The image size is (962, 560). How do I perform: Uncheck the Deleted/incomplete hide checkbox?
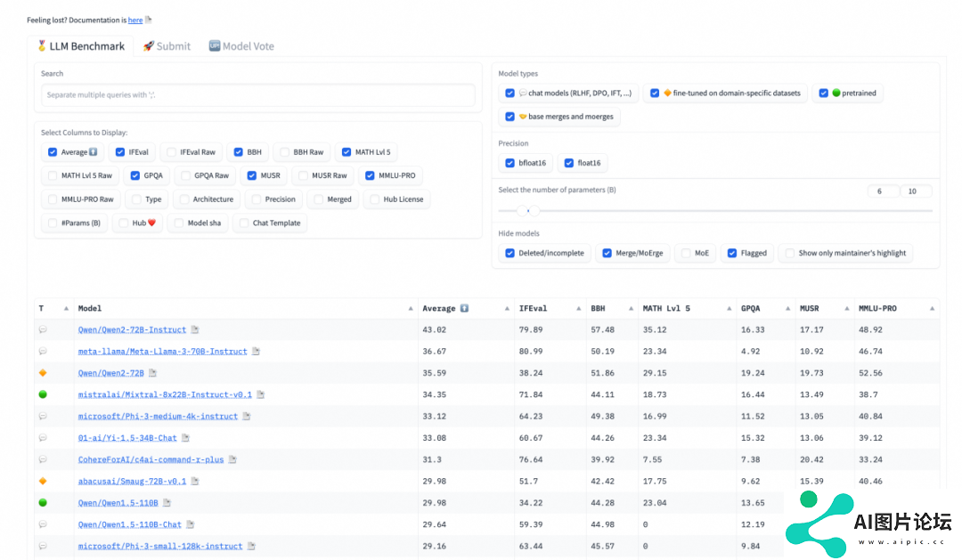pyautogui.click(x=510, y=254)
